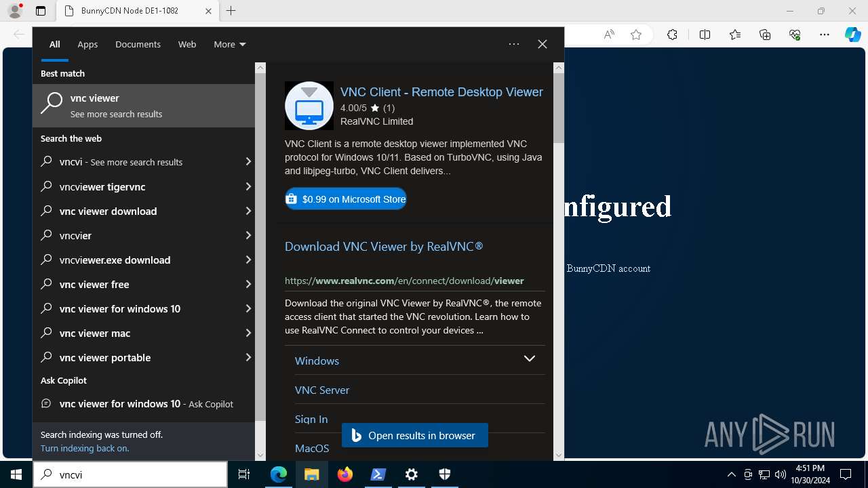Launch Firefox from taskbar

tap(345, 474)
